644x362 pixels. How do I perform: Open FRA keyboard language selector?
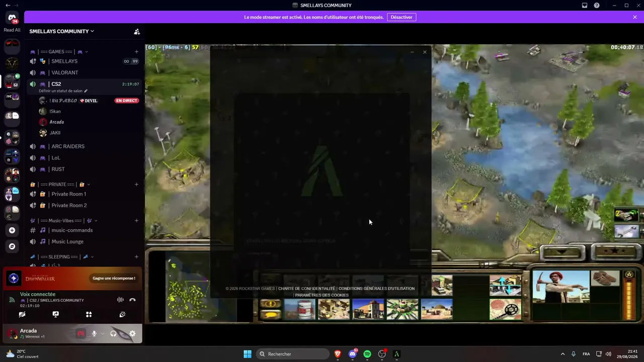coord(586,354)
